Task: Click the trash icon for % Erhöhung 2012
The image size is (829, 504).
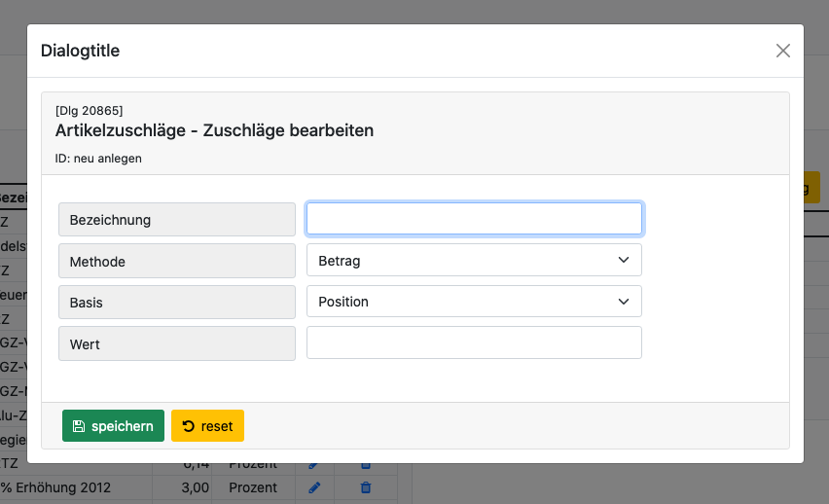Action: click(366, 487)
